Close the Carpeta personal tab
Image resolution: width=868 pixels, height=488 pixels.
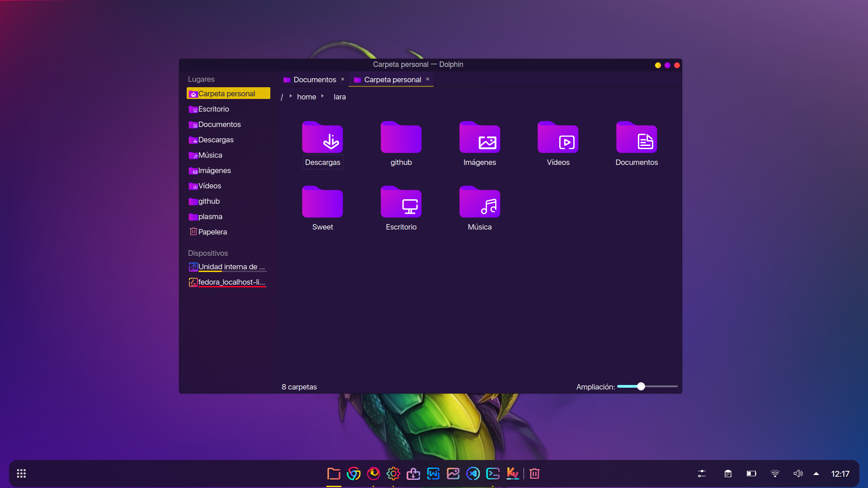428,79
